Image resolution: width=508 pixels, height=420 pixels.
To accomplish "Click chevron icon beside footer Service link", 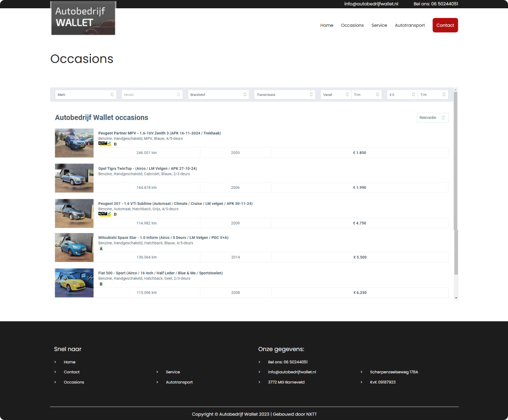I will 157,372.
